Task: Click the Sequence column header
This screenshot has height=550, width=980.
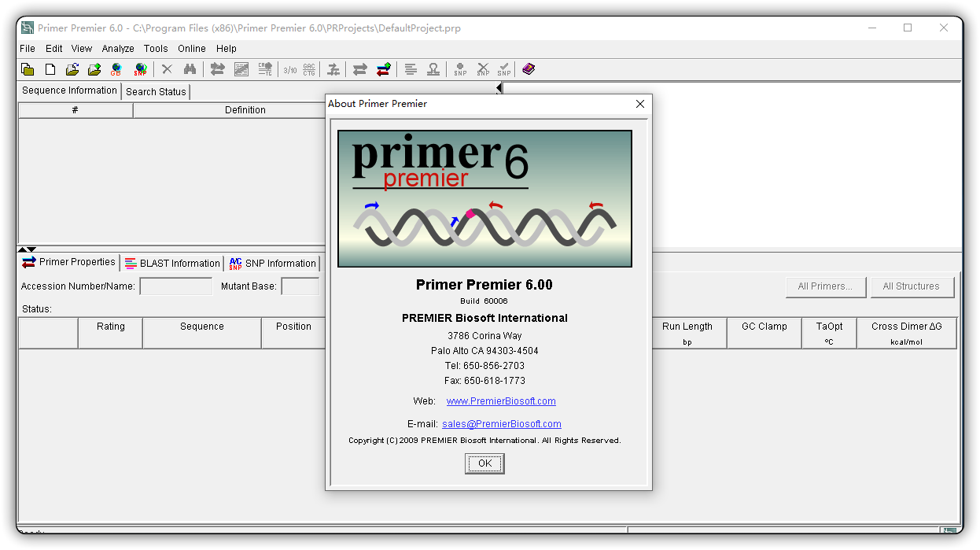Action: 202,333
